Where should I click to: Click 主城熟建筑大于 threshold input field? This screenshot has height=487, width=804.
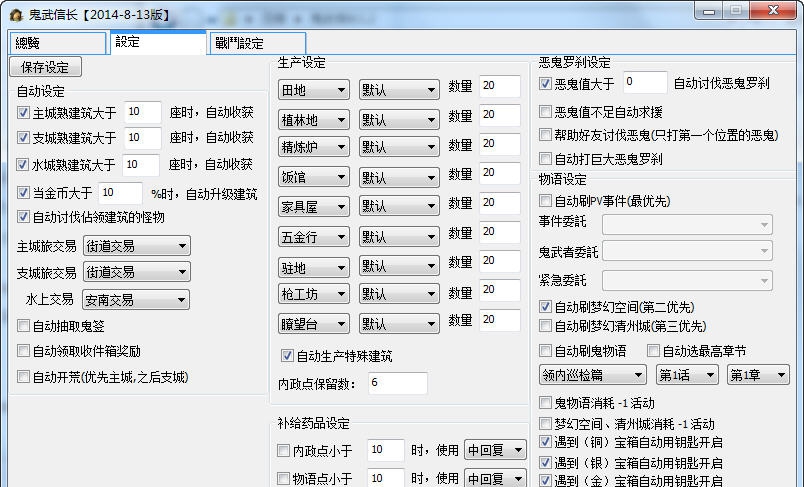pyautogui.click(x=143, y=112)
